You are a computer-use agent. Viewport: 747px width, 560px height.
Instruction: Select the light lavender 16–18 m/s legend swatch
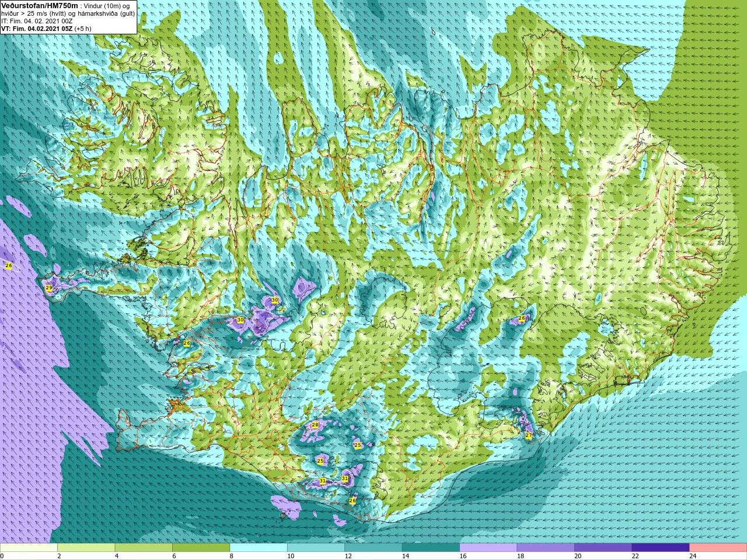tap(488, 548)
